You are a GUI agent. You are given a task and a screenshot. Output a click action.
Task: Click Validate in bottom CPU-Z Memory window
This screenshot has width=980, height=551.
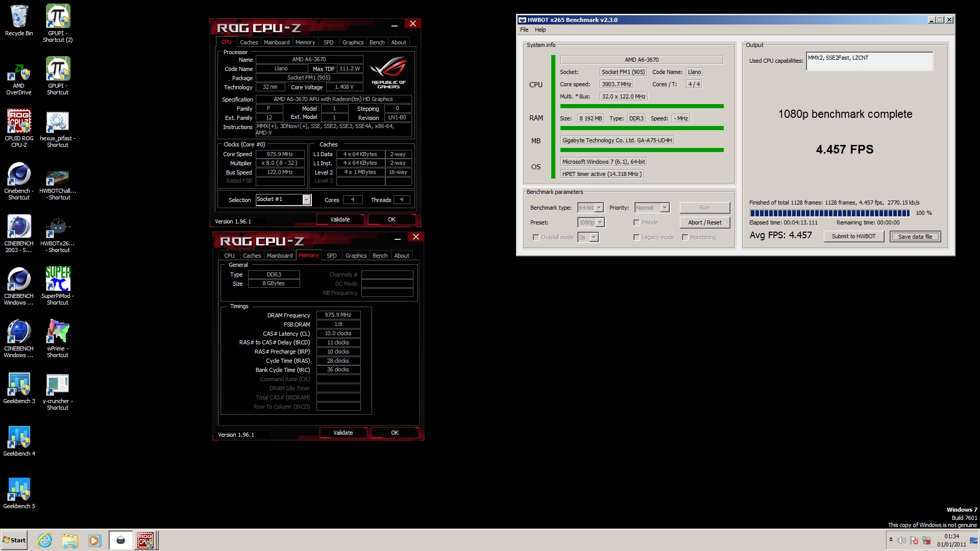(x=343, y=433)
